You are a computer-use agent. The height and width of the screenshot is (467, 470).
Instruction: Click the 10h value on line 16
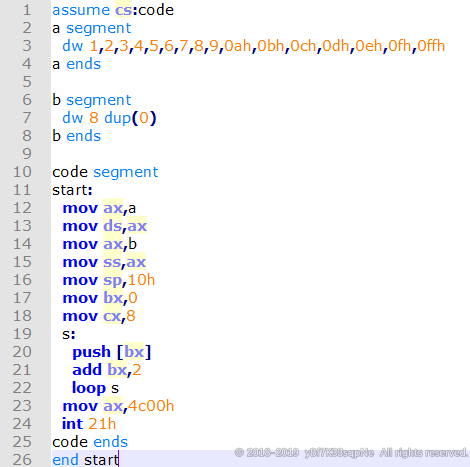tap(141, 280)
